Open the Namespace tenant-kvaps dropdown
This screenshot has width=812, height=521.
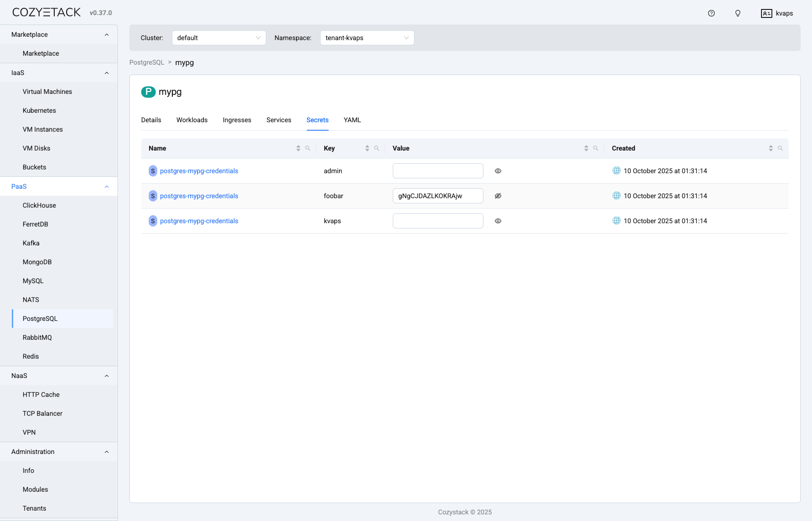click(367, 37)
